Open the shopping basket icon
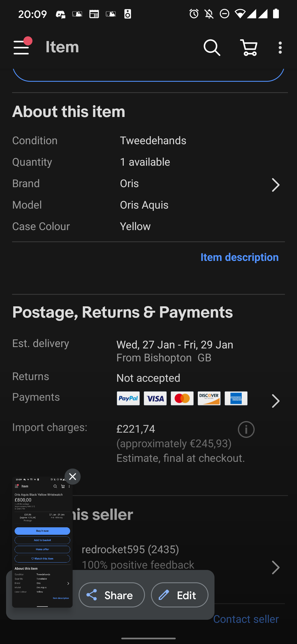Image resolution: width=297 pixels, height=644 pixels. 249,48
